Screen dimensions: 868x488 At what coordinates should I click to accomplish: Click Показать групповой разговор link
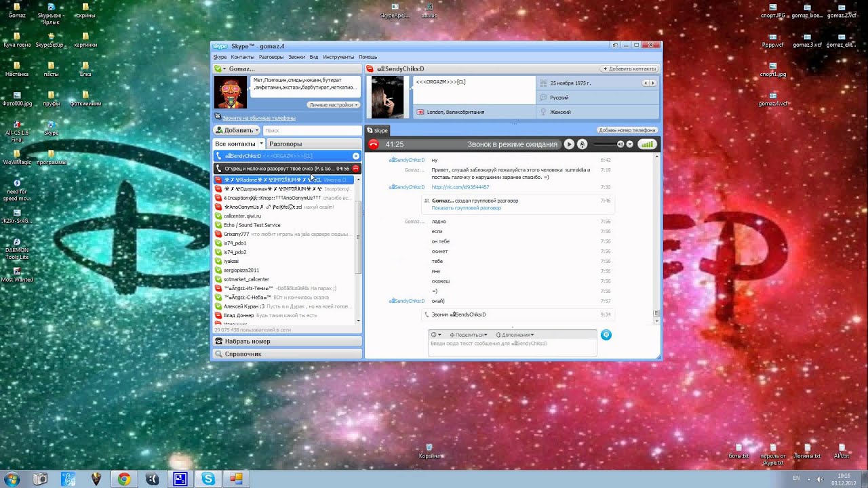click(x=466, y=208)
